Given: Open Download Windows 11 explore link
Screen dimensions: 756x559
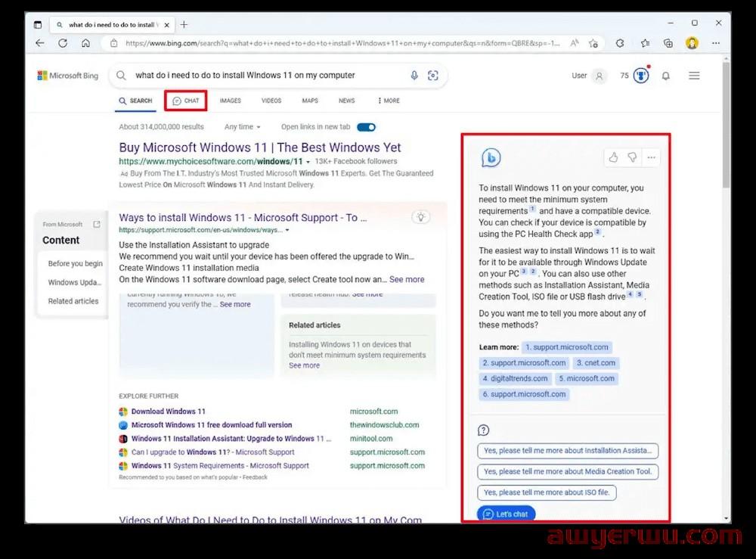Looking at the screenshot, I should (x=169, y=411).
